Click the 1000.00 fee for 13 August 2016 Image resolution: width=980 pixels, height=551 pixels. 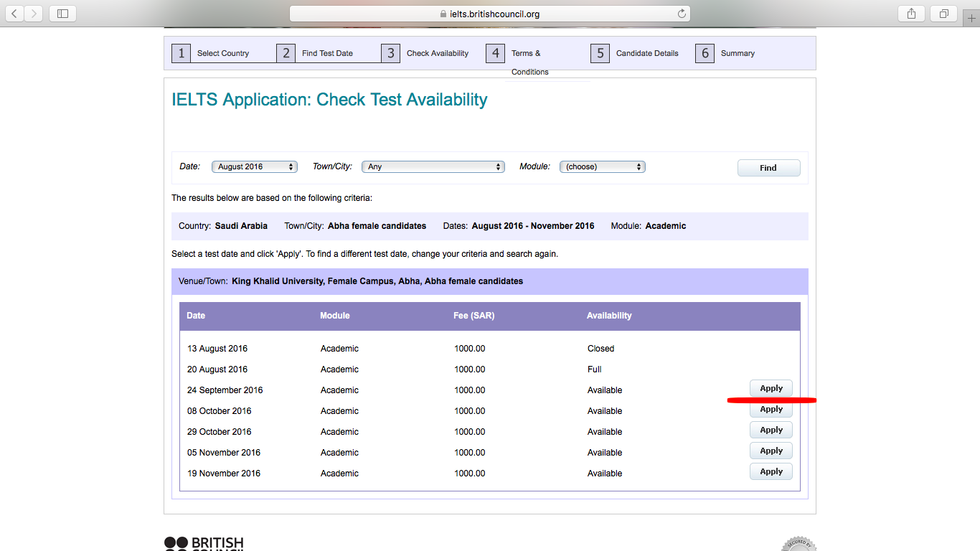tap(470, 349)
